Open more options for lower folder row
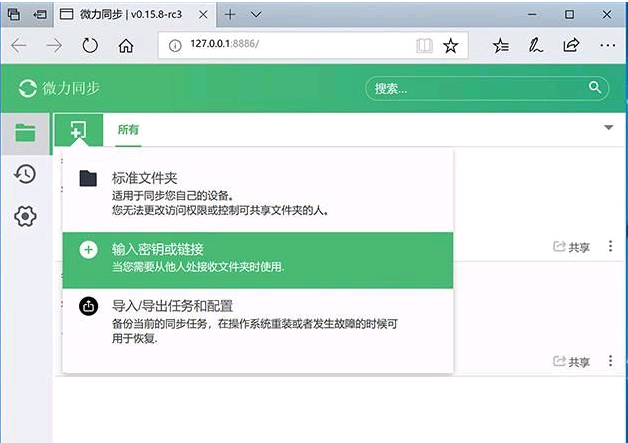This screenshot has width=628, height=443. point(610,361)
